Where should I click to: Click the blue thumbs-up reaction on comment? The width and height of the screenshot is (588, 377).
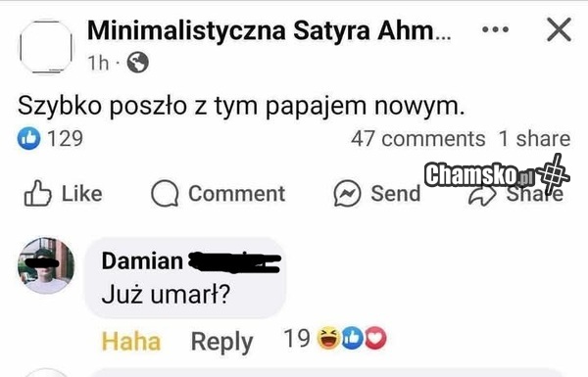[x=352, y=338]
